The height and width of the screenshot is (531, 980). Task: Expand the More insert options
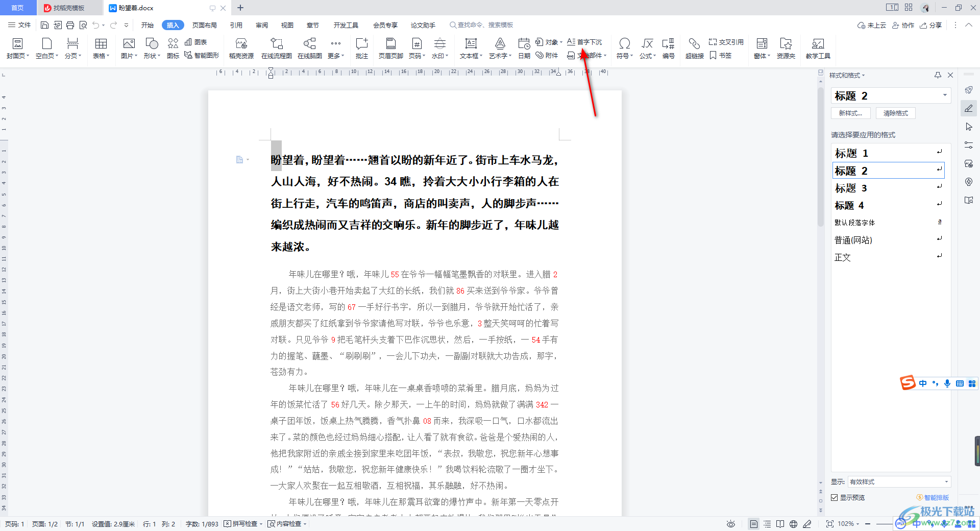tap(335, 49)
